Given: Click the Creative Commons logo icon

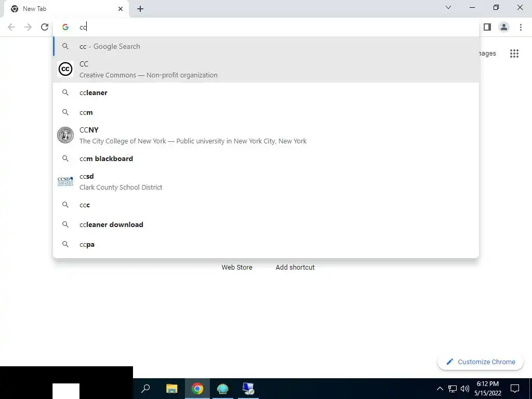Looking at the screenshot, I should (x=65, y=69).
